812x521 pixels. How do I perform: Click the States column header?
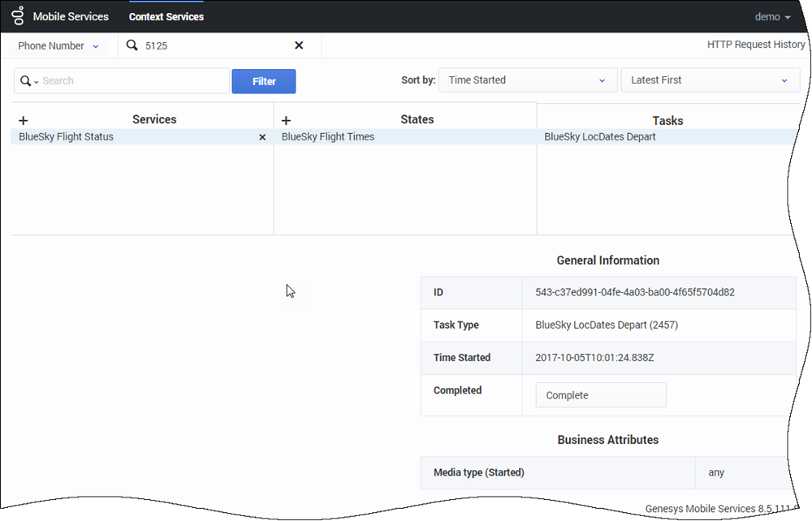pos(417,119)
